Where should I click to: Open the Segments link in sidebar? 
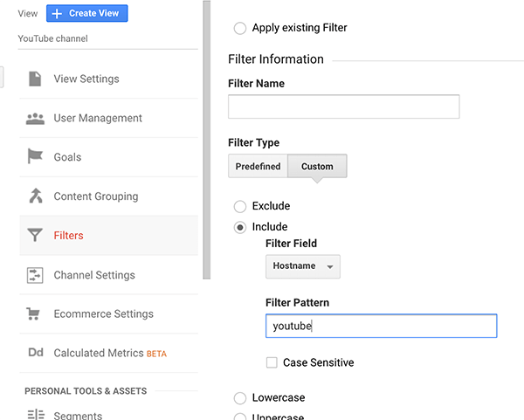coord(78,415)
